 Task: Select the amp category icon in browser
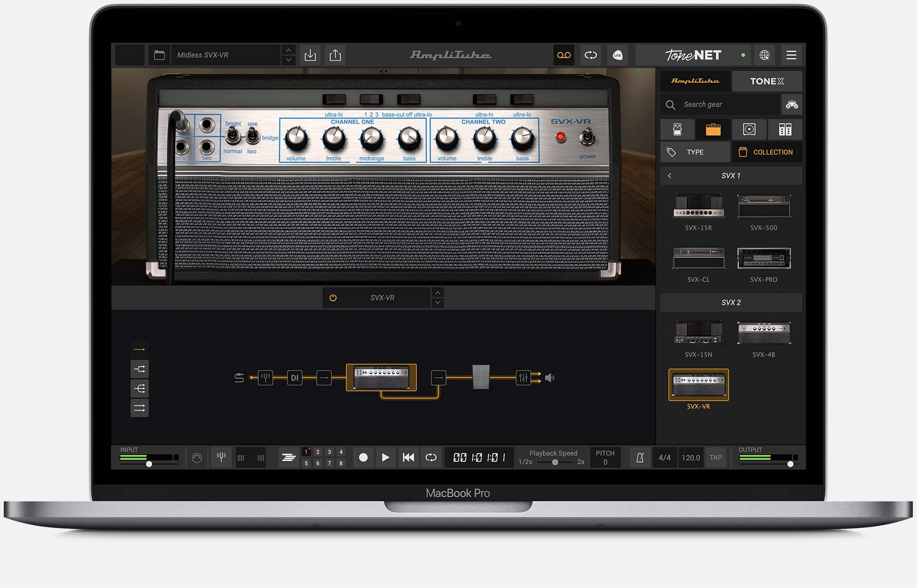pos(713,130)
